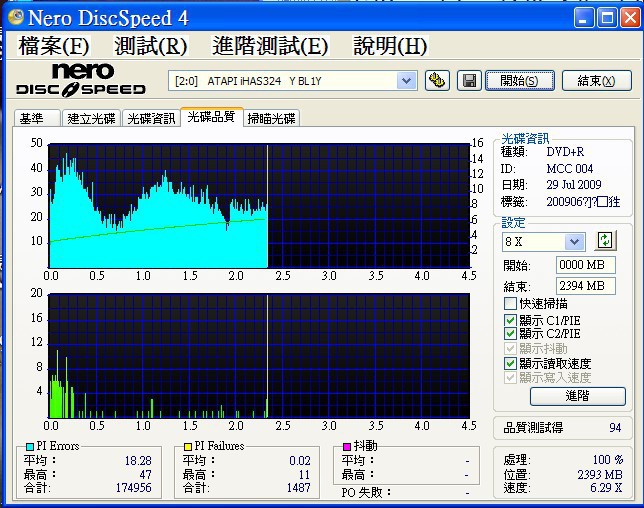Viewport: 644px width, 508px height.
Task: Click the 結束 2394 MB end field
Action: click(585, 286)
